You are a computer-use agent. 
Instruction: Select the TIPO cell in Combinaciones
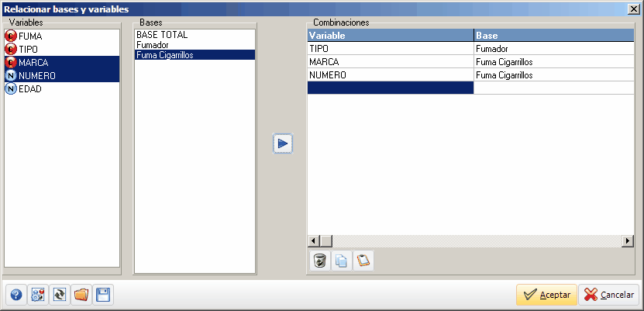coord(390,49)
